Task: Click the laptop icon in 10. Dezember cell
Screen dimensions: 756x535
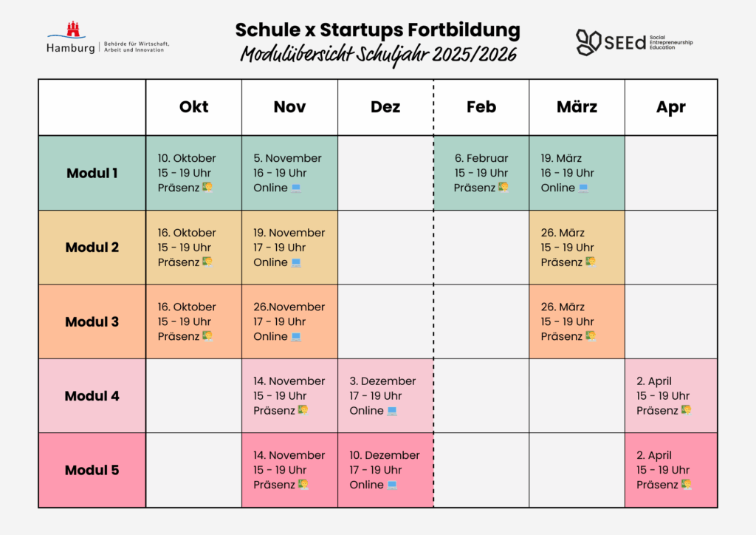Action: point(392,485)
